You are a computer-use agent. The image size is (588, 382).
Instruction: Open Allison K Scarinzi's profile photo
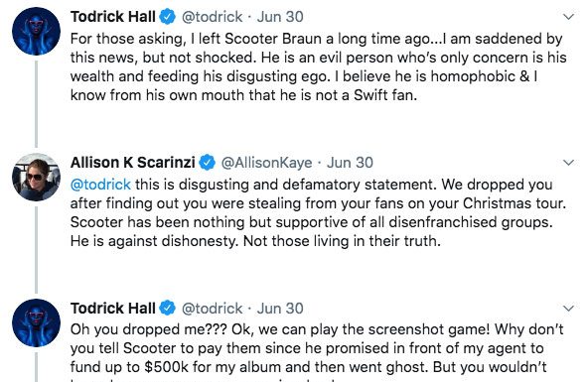pos(36,178)
